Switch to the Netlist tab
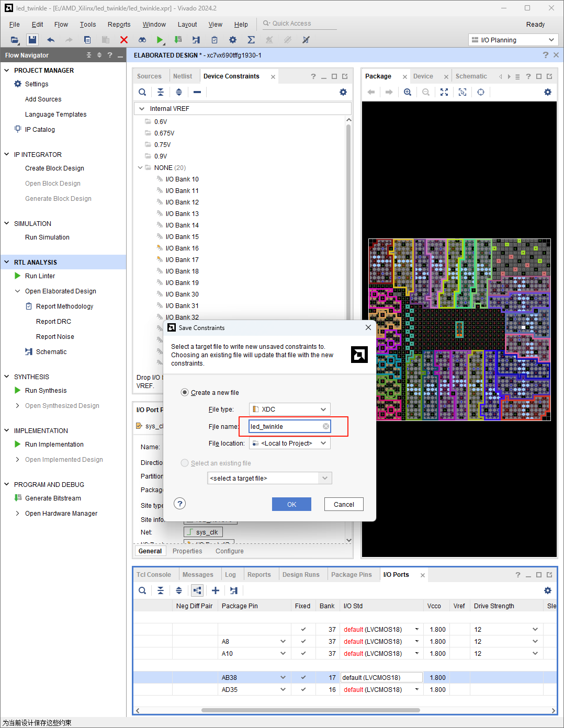 point(183,76)
